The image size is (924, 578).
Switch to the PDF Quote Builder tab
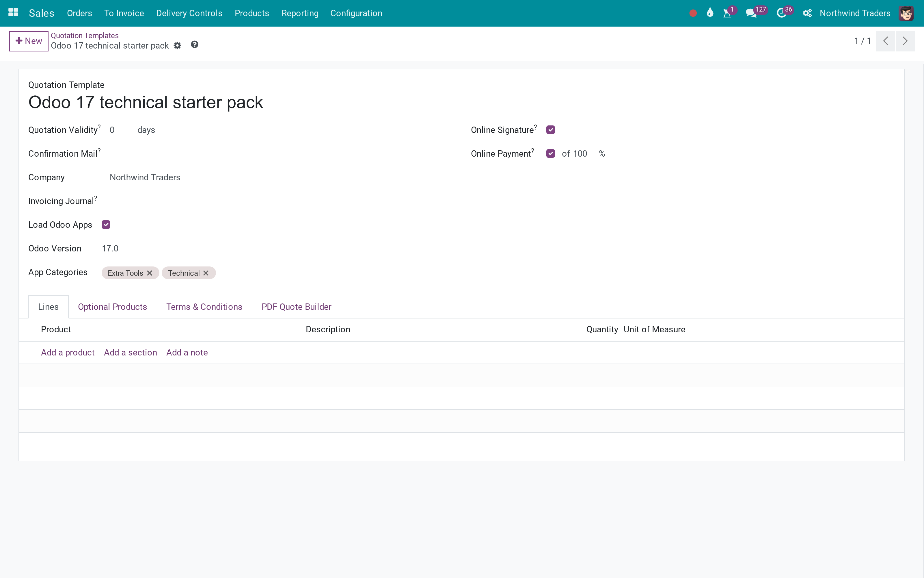click(x=296, y=307)
